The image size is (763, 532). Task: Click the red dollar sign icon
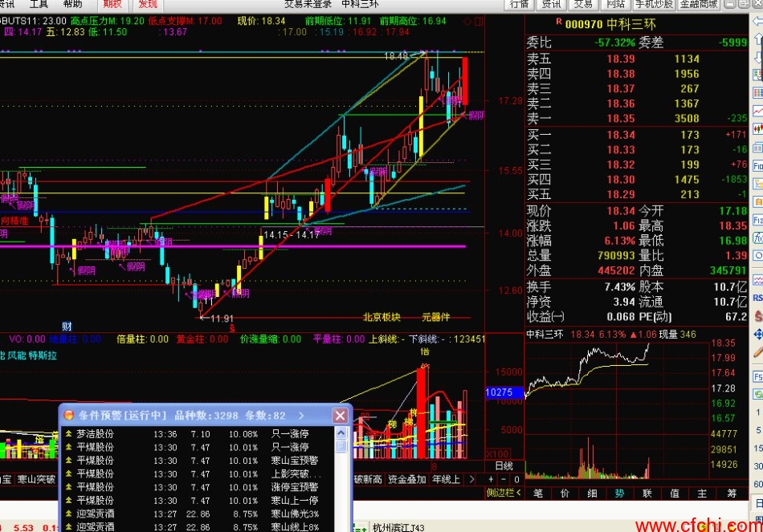(757, 316)
